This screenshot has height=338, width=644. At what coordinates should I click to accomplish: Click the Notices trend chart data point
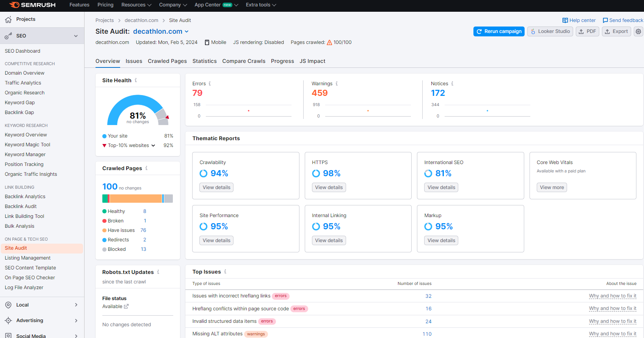(487, 111)
